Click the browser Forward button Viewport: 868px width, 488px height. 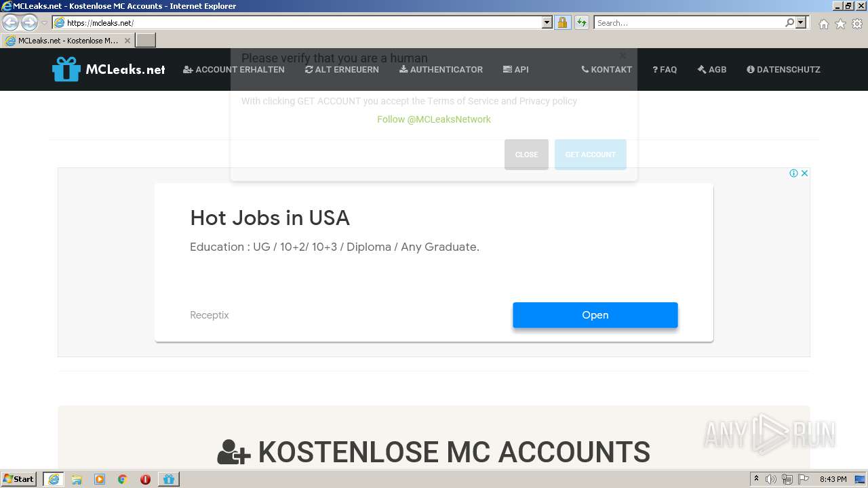(x=28, y=22)
